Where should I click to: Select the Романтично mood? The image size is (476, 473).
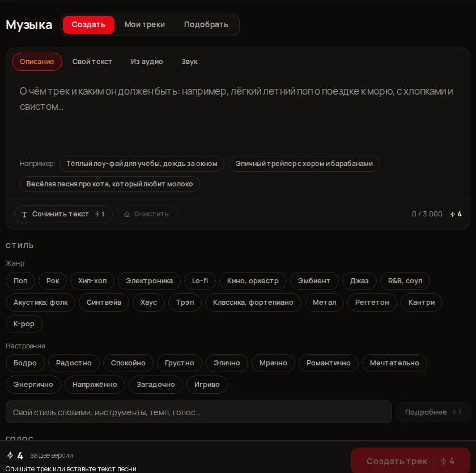pyautogui.click(x=328, y=363)
